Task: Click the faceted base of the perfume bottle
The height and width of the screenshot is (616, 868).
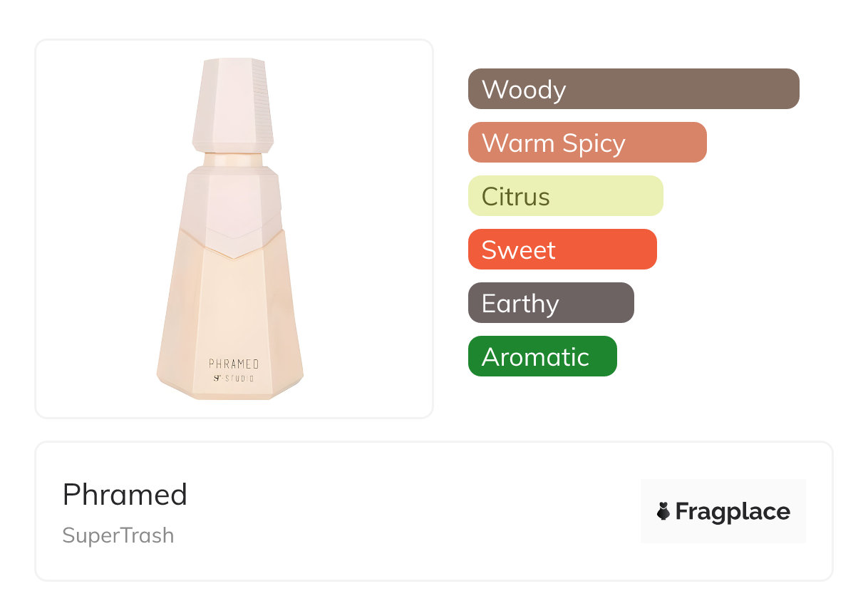Action: [232, 391]
